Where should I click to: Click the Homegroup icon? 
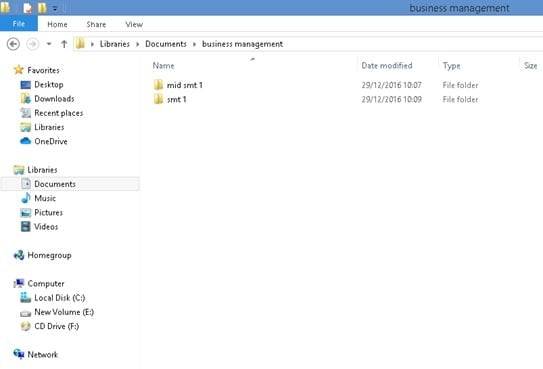pos(19,255)
